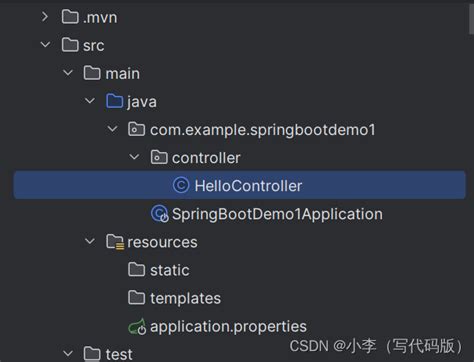Collapse the main folder chevron

pos(68,73)
